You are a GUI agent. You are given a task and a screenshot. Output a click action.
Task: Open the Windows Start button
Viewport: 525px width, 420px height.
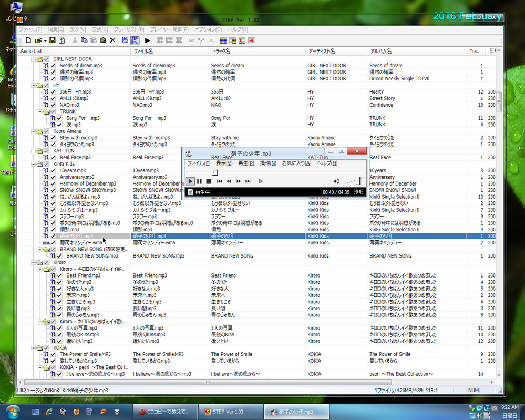[x=13, y=412]
